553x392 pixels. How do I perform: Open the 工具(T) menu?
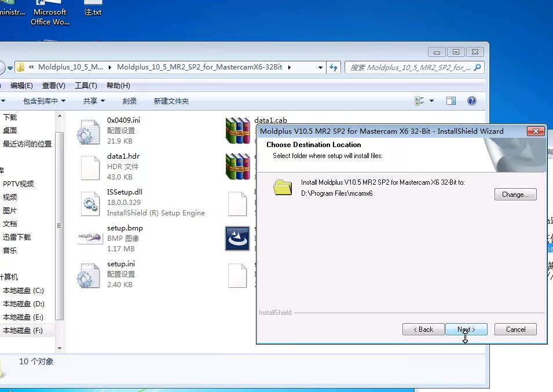[86, 86]
